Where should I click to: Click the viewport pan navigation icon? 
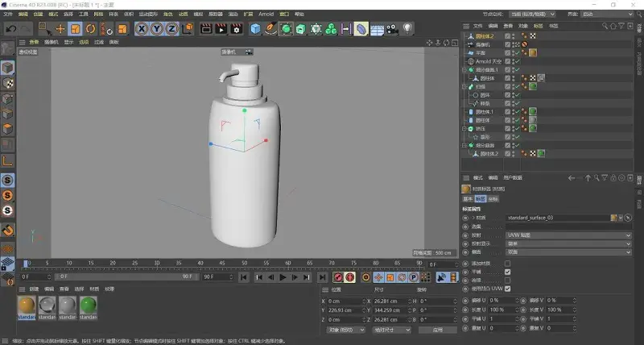[x=430, y=43]
